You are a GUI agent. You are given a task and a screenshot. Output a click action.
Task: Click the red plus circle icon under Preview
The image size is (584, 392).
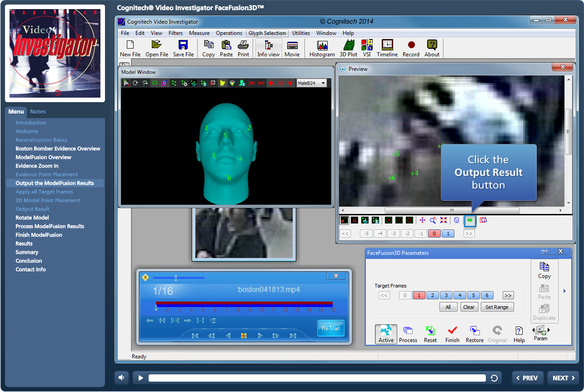(388, 220)
